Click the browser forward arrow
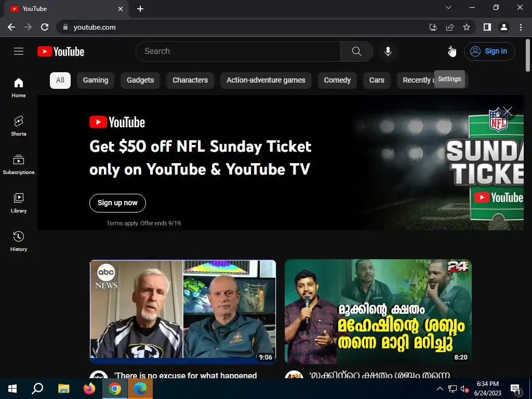This screenshot has width=532, height=399. click(28, 27)
